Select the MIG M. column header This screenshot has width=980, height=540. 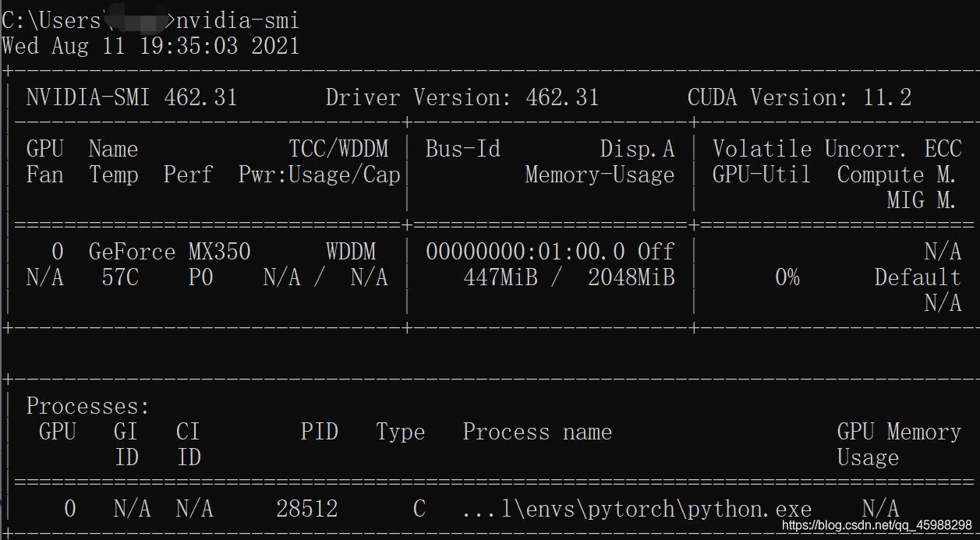pos(920,200)
